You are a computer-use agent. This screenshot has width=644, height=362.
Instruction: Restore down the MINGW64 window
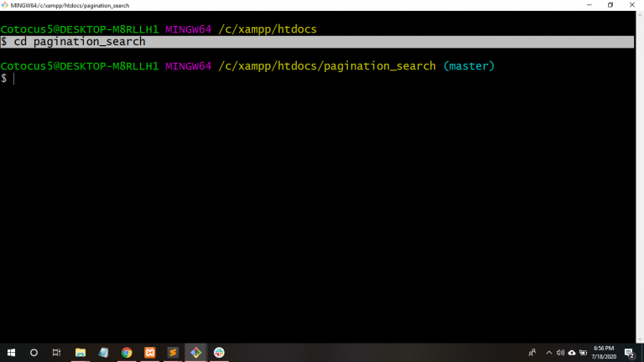coord(610,5)
